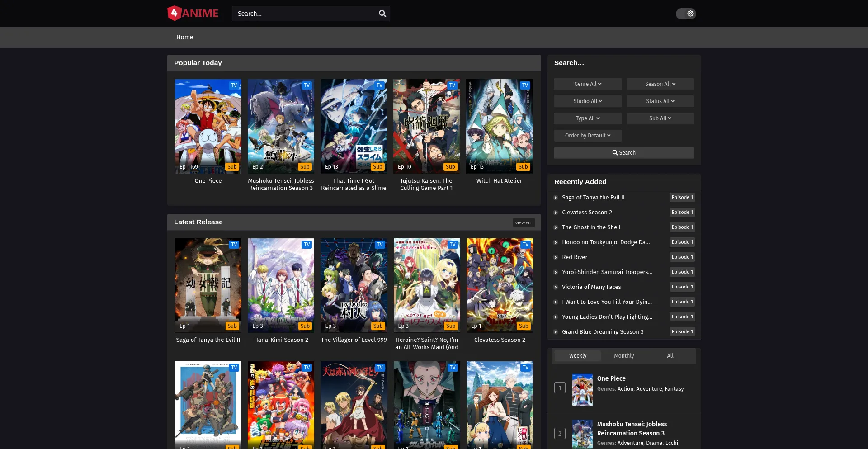Click the Episode 1 badge for Red River

click(x=682, y=257)
